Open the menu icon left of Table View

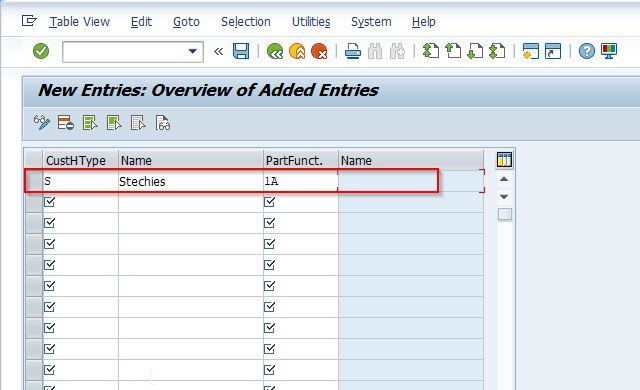coord(29,20)
